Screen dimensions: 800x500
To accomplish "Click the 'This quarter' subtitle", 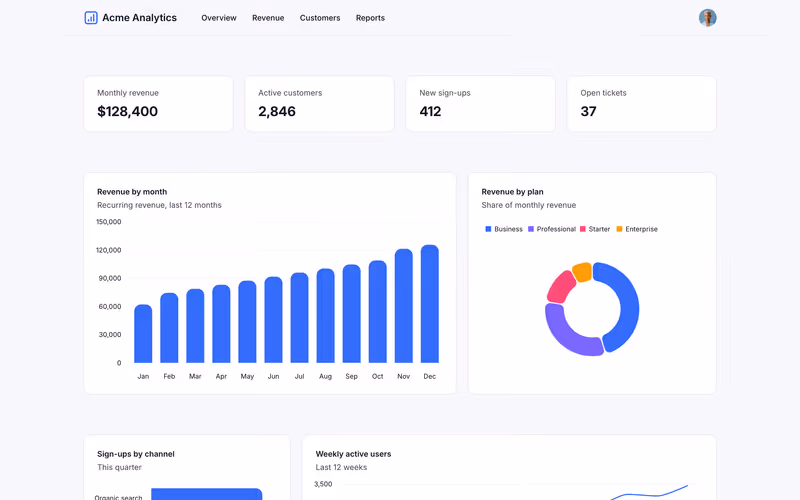I will [119, 467].
